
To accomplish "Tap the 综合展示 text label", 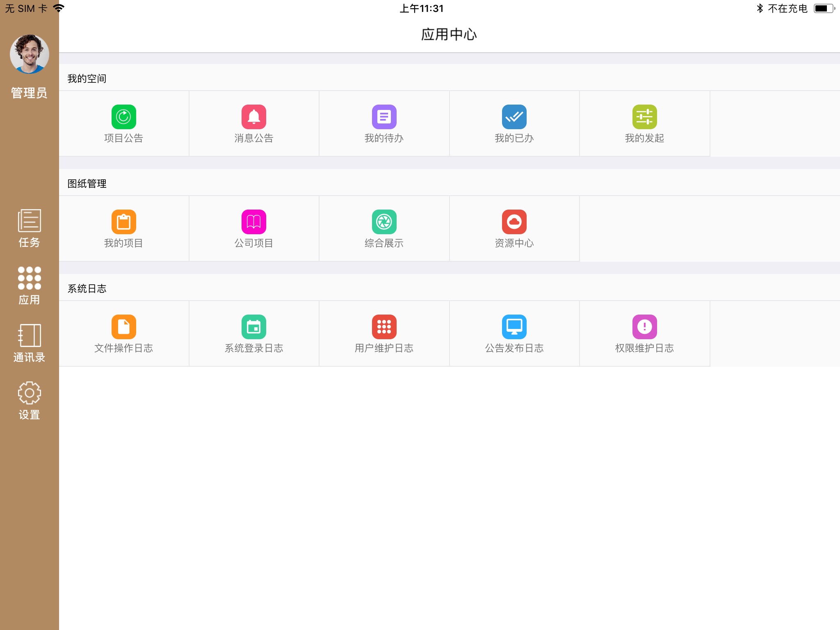I will pos(384,243).
